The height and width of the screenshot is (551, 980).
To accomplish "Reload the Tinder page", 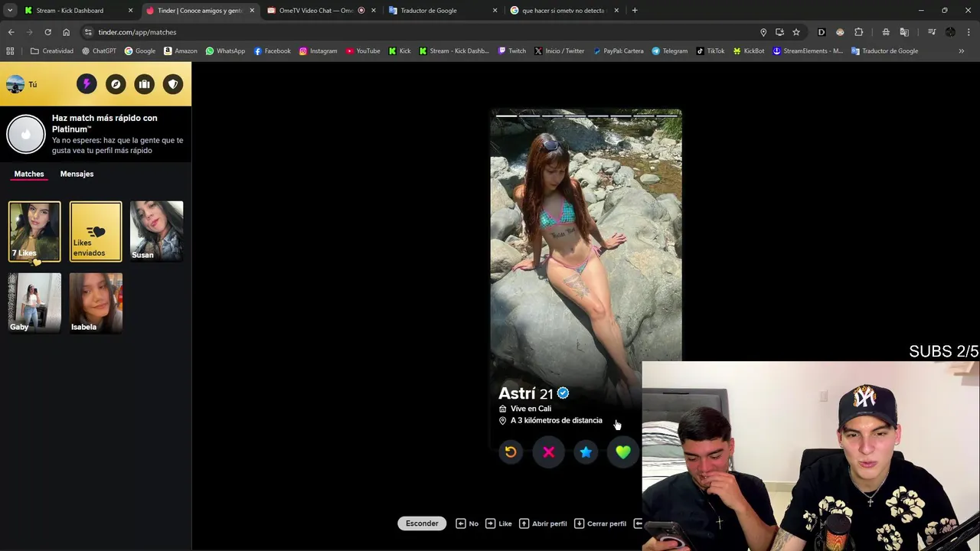I will tap(47, 32).
